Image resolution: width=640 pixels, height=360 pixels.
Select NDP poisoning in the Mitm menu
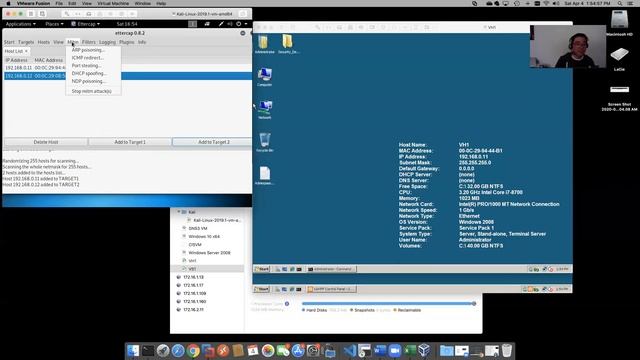point(89,81)
